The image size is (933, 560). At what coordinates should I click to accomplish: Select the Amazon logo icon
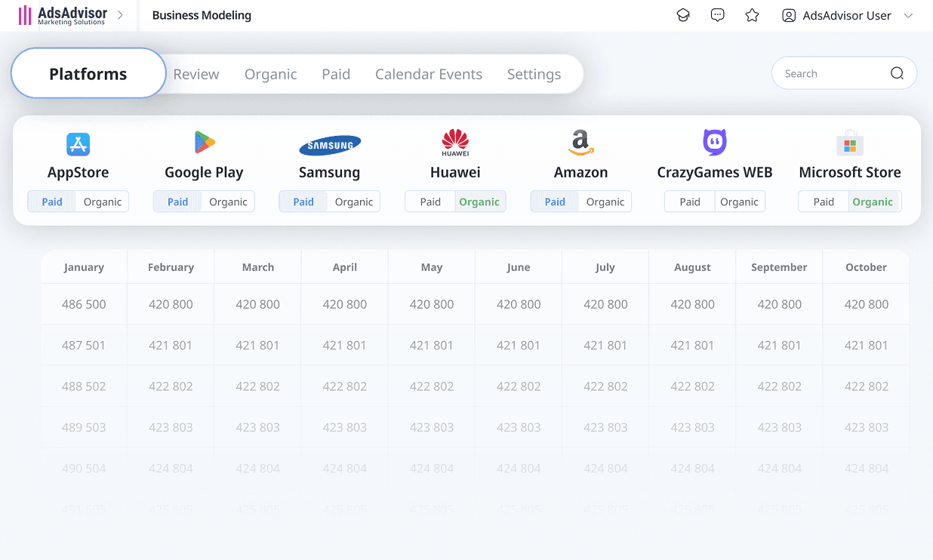pos(580,142)
